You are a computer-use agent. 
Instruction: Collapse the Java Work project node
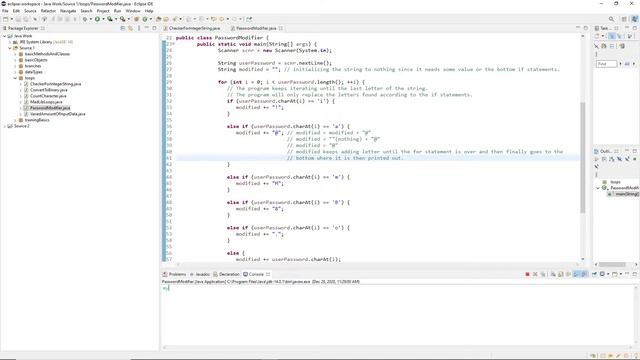4,36
